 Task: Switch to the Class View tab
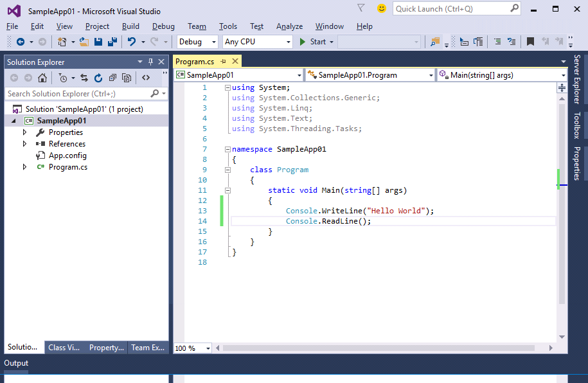[x=64, y=348]
